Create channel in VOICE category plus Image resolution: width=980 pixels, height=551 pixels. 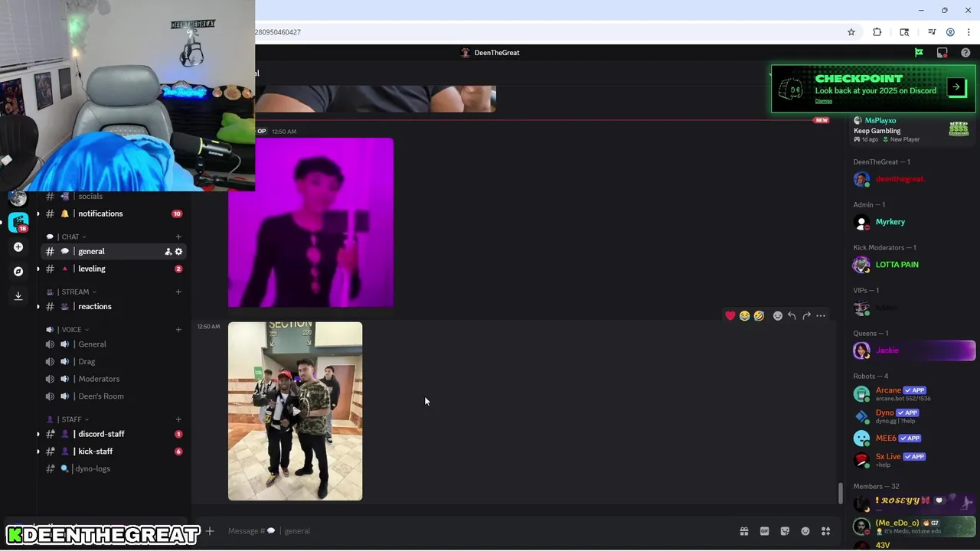[x=178, y=329]
